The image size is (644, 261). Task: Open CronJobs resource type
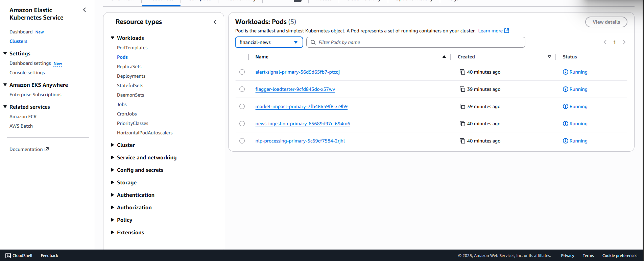(127, 114)
